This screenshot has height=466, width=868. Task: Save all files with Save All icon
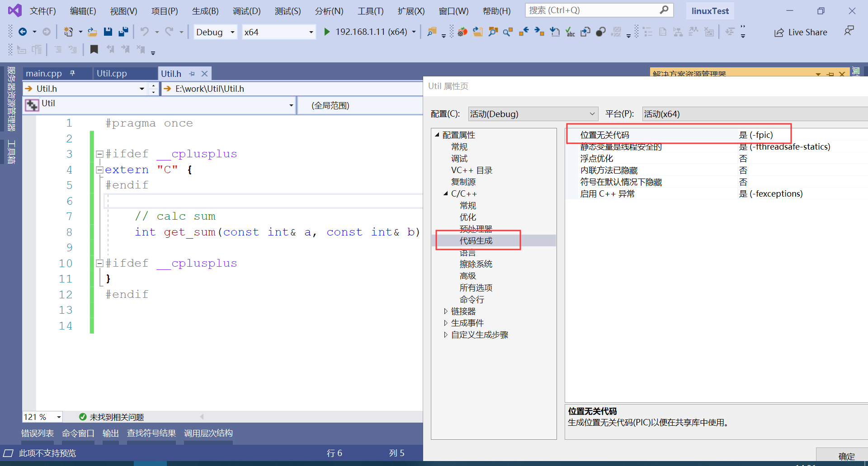tap(123, 32)
